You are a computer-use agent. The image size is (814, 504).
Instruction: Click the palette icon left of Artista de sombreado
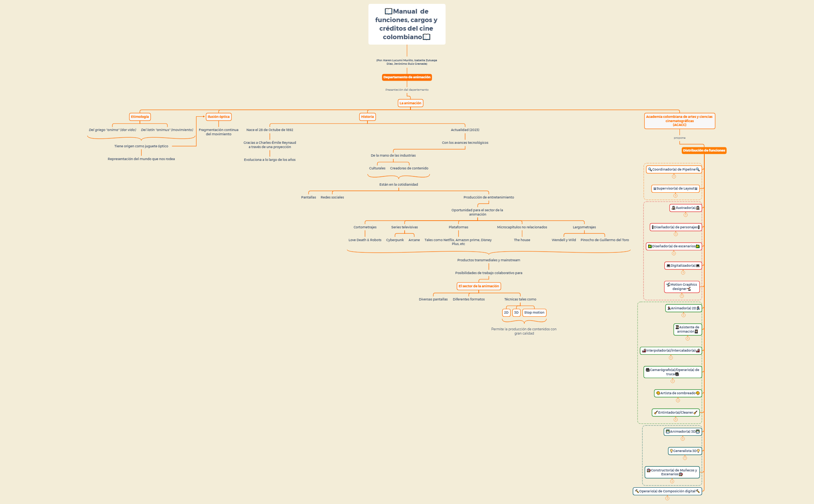coord(658,393)
